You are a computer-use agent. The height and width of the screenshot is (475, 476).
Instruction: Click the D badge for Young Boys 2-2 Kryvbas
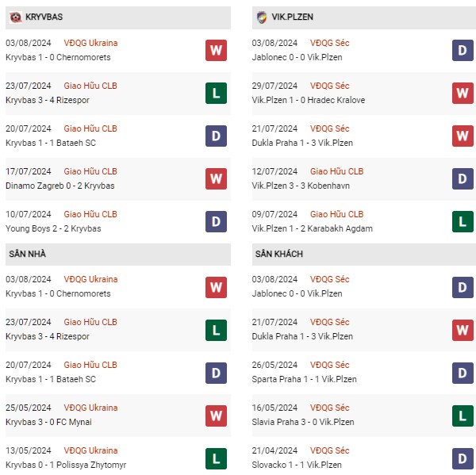[216, 221]
